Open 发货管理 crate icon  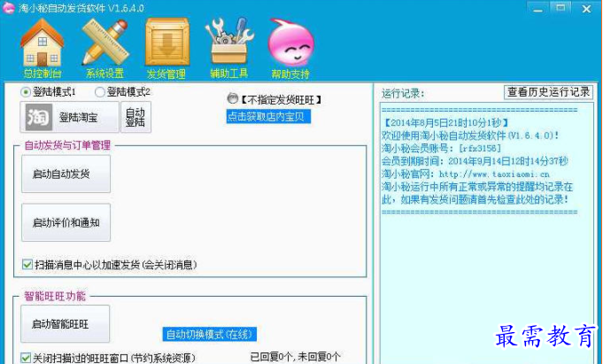pyautogui.click(x=166, y=48)
